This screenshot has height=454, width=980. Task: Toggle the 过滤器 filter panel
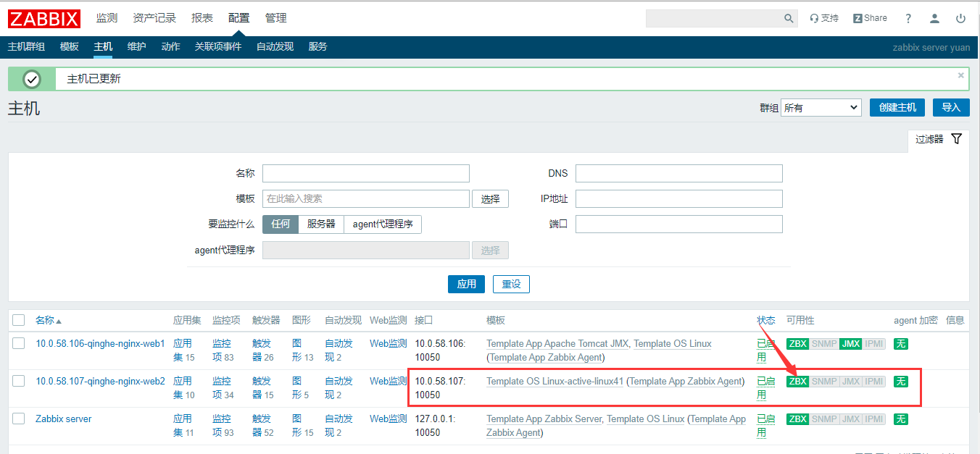[938, 139]
